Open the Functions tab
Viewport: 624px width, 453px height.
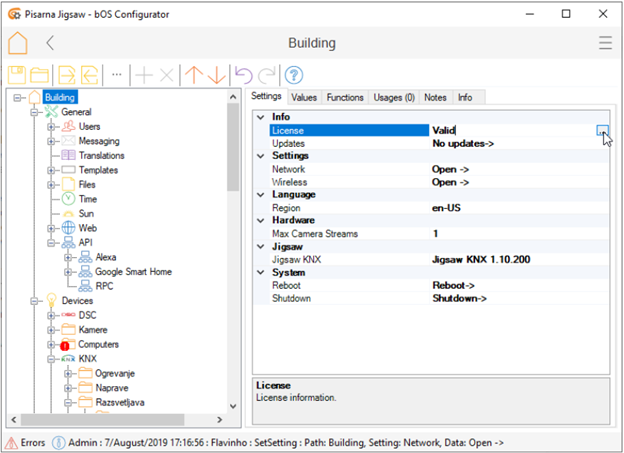pyautogui.click(x=344, y=97)
